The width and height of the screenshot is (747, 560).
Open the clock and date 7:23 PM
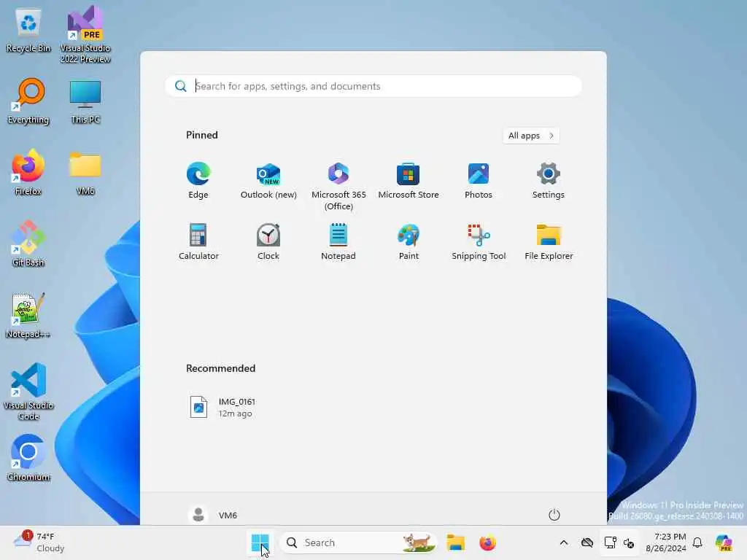(666, 542)
